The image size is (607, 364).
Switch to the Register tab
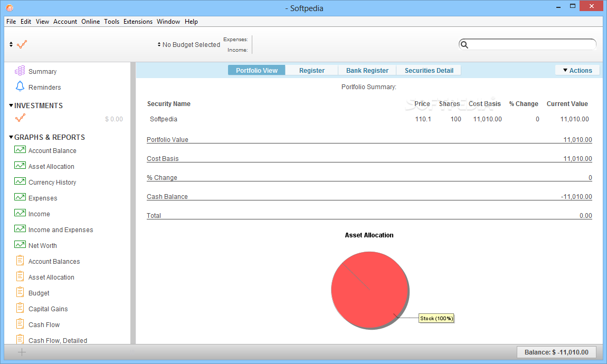tap(311, 70)
